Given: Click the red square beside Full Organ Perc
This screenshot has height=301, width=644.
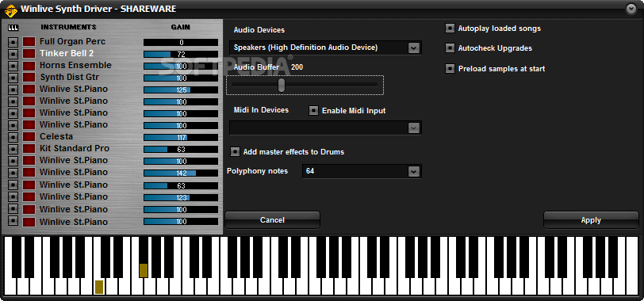Looking at the screenshot, I should 29,42.
